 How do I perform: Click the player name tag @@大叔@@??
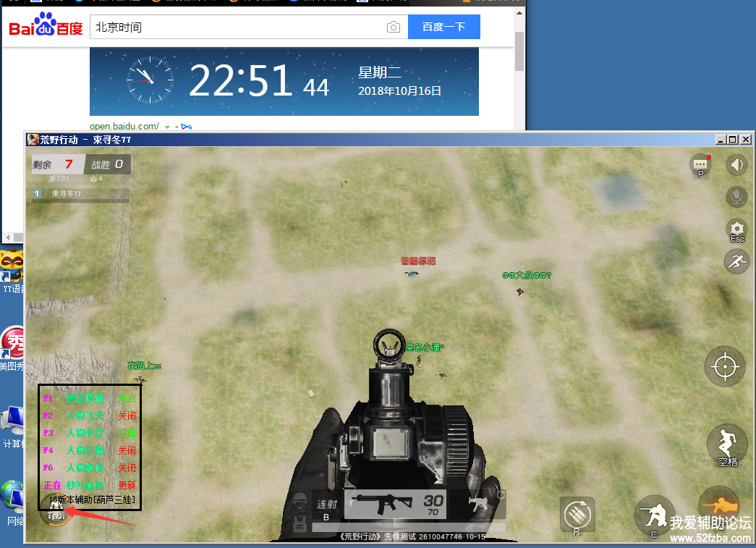(x=527, y=275)
